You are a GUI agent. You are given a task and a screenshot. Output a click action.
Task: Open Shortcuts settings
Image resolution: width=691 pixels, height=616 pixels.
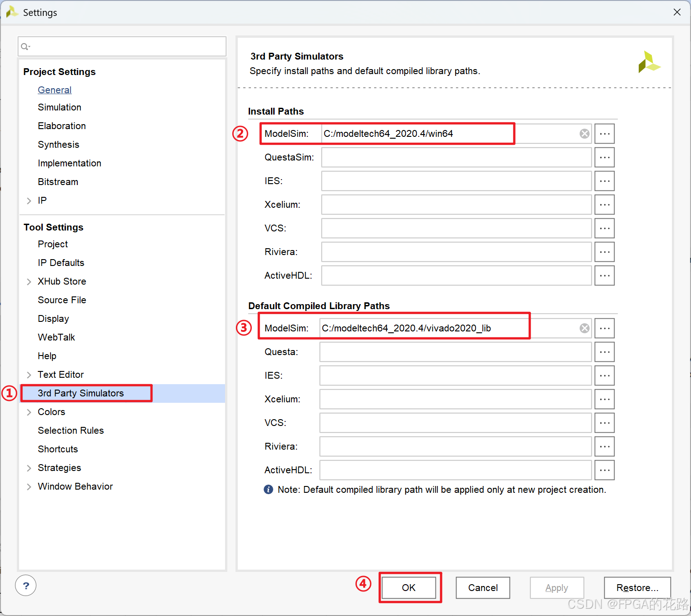(x=58, y=449)
